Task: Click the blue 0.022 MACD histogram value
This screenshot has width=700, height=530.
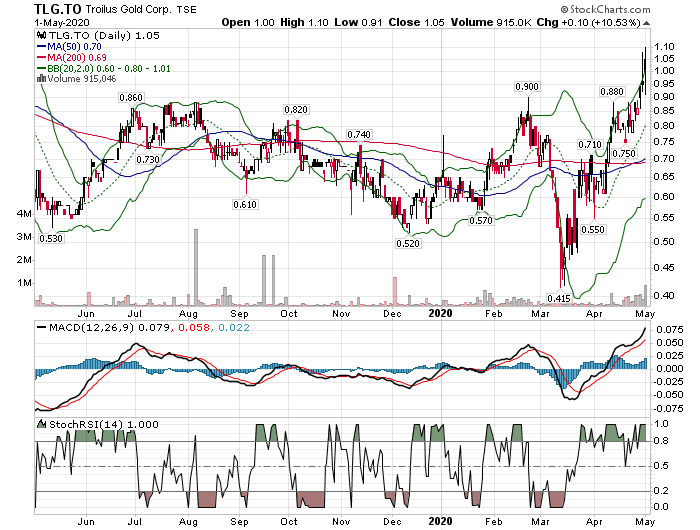Action: [x=234, y=327]
